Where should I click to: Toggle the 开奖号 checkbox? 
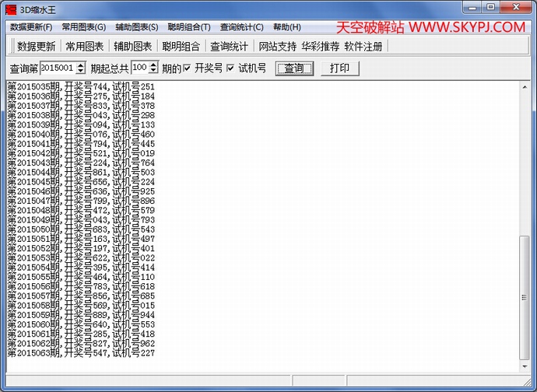coord(187,68)
